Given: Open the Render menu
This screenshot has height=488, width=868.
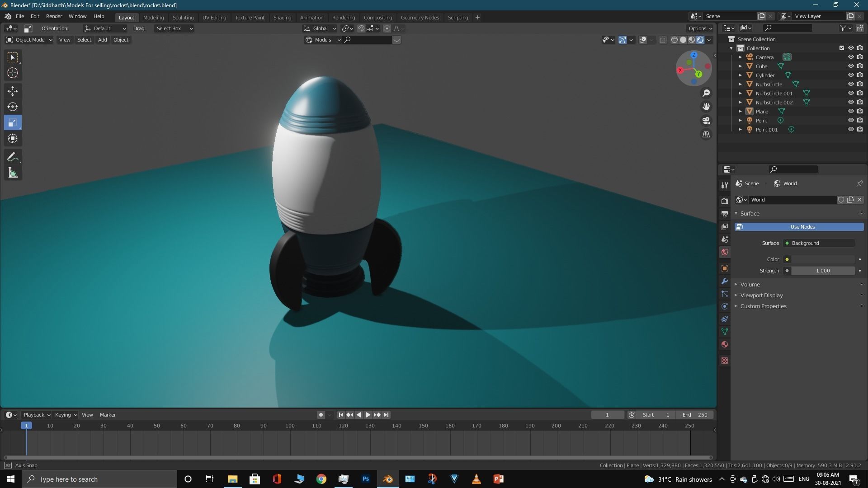Looking at the screenshot, I should tap(54, 16).
